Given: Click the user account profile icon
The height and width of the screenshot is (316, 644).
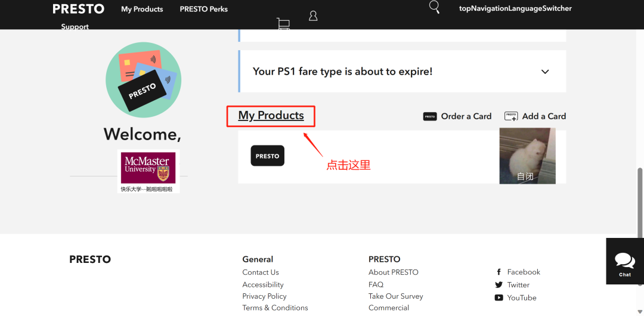Looking at the screenshot, I should click(x=313, y=16).
